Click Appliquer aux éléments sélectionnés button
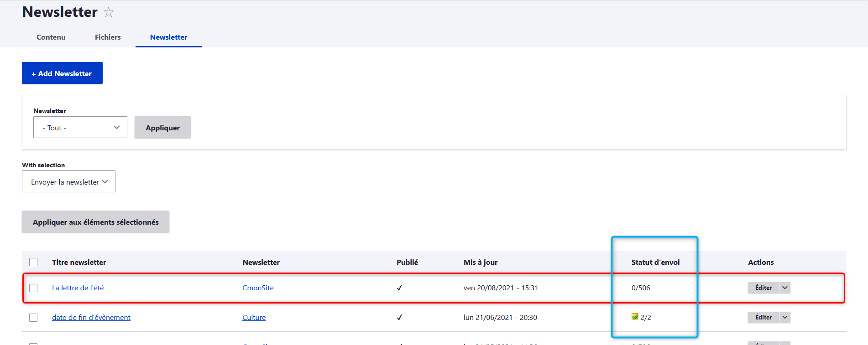The height and width of the screenshot is (345, 868). (96, 222)
